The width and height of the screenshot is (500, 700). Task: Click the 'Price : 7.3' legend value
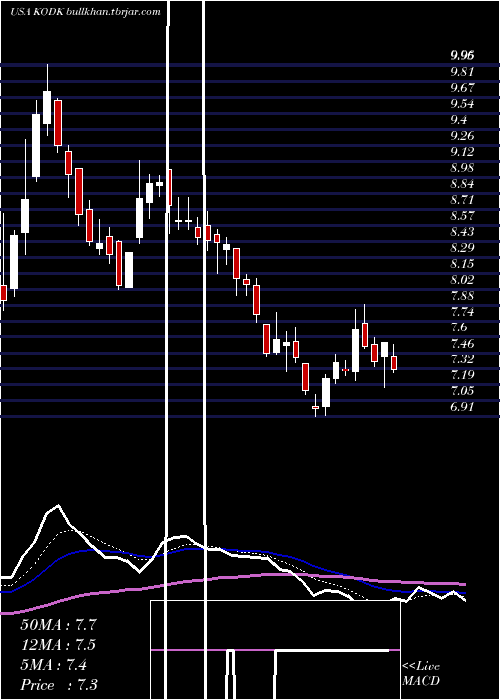(58, 685)
